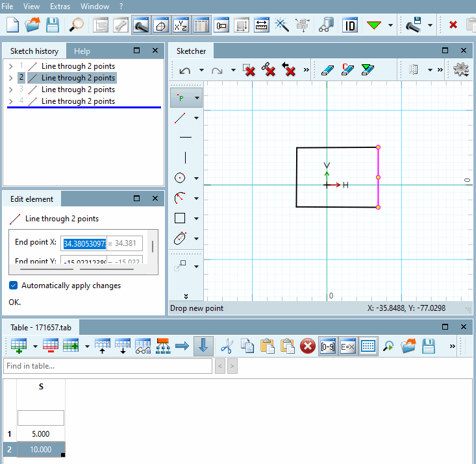The width and height of the screenshot is (476, 464).
Task: Expand more Sketcher tools double chevron
Action: pyautogui.click(x=186, y=296)
